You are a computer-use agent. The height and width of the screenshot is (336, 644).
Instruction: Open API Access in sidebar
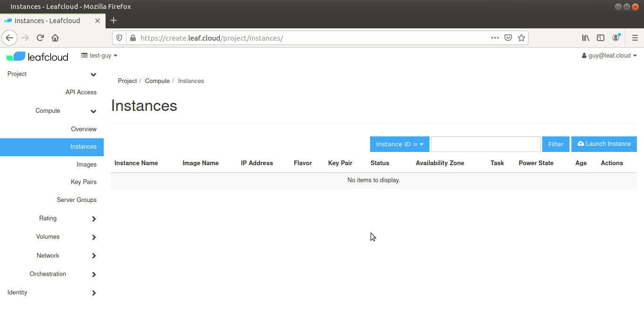[81, 92]
